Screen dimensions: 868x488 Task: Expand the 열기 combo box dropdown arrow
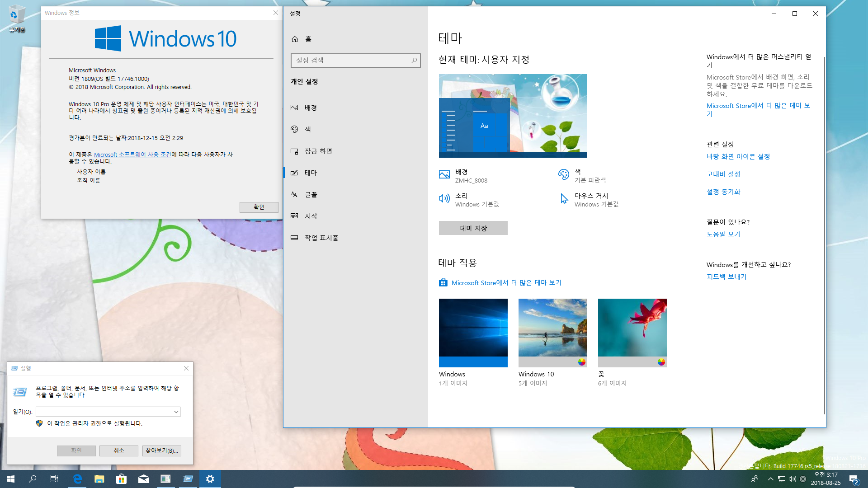point(176,412)
